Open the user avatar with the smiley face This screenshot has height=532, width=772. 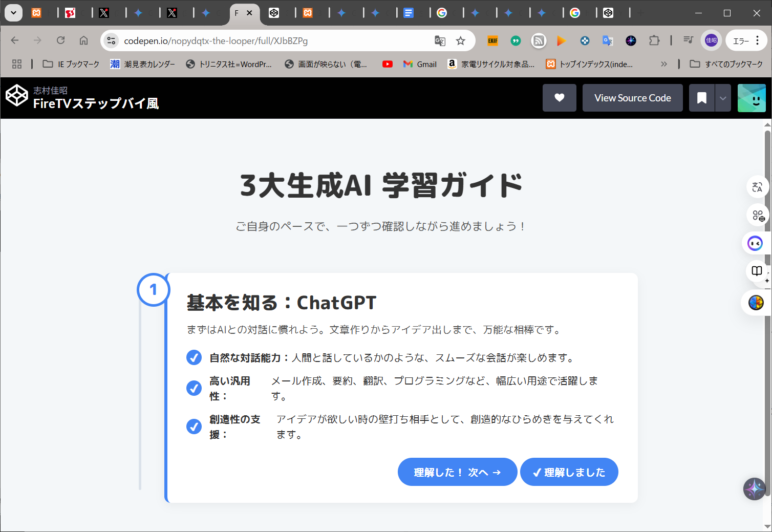click(x=752, y=98)
